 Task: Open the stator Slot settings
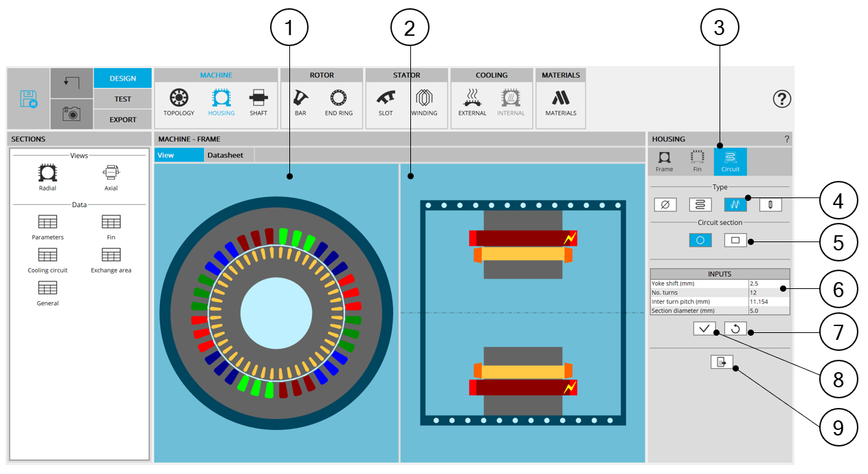[386, 102]
